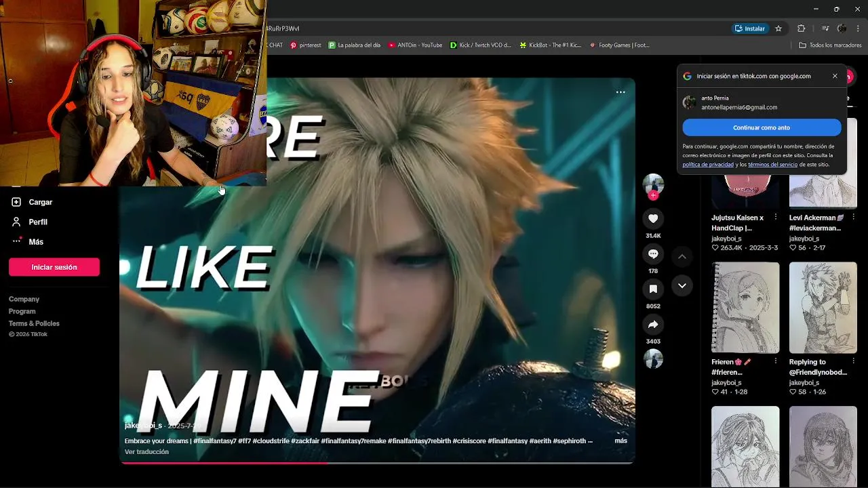Open options for Replying to @Friendlynobod card
This screenshot has width=868, height=488.
tap(853, 361)
